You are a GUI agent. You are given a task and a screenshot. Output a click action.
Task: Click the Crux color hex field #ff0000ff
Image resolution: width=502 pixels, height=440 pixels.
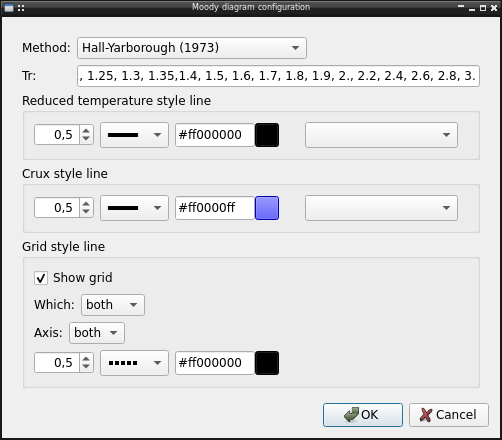coord(215,208)
